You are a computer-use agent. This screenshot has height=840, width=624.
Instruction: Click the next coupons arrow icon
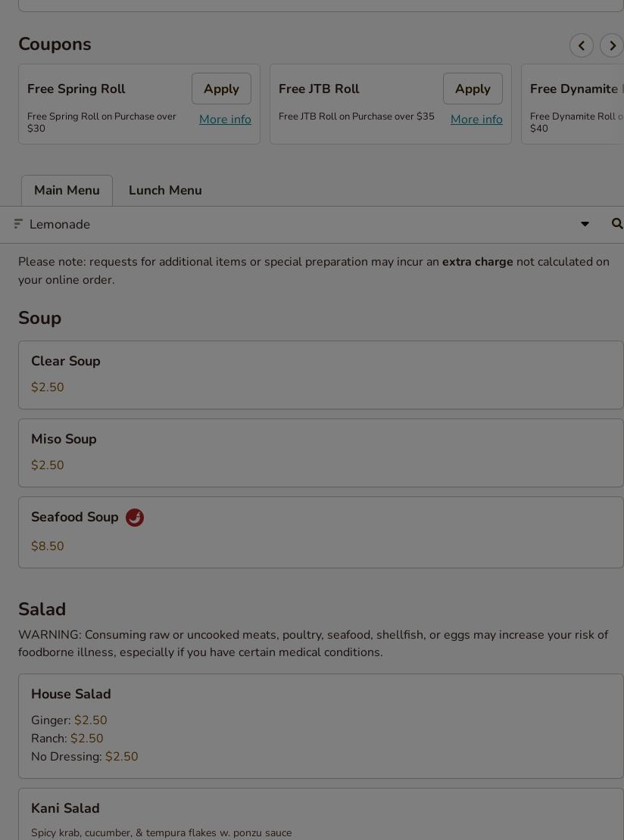pyautogui.click(x=612, y=45)
